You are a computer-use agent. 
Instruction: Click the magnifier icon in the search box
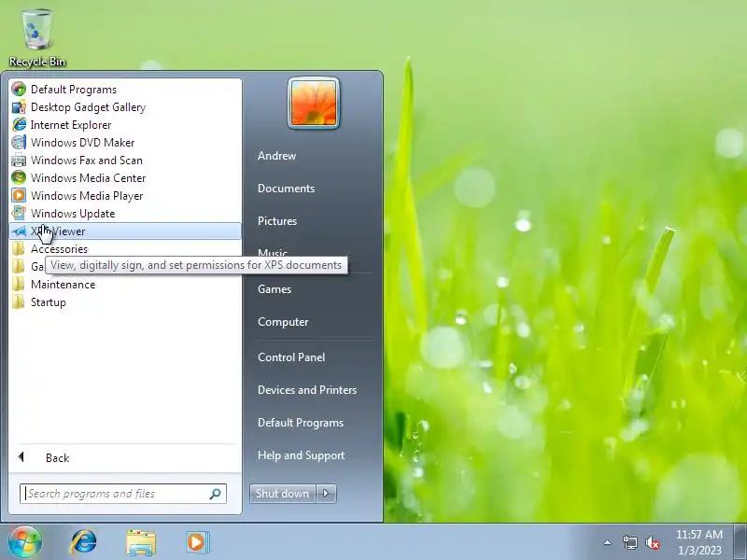coord(215,494)
